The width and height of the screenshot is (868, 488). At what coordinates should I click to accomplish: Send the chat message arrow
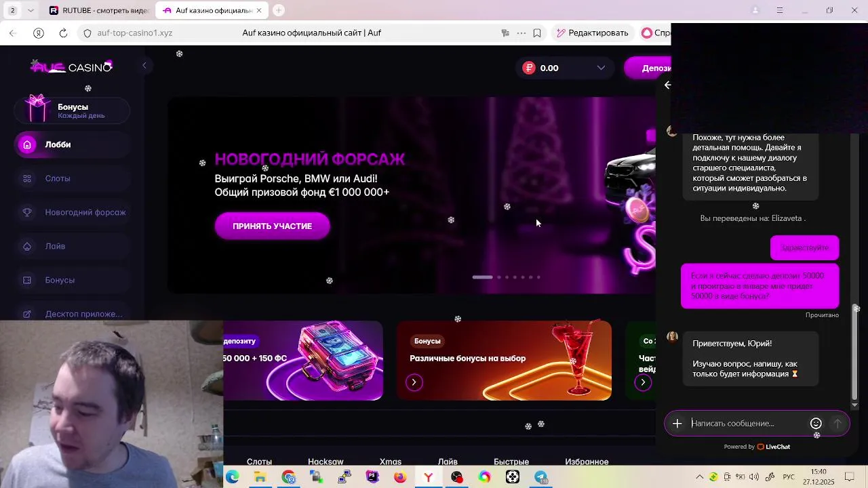point(837,423)
